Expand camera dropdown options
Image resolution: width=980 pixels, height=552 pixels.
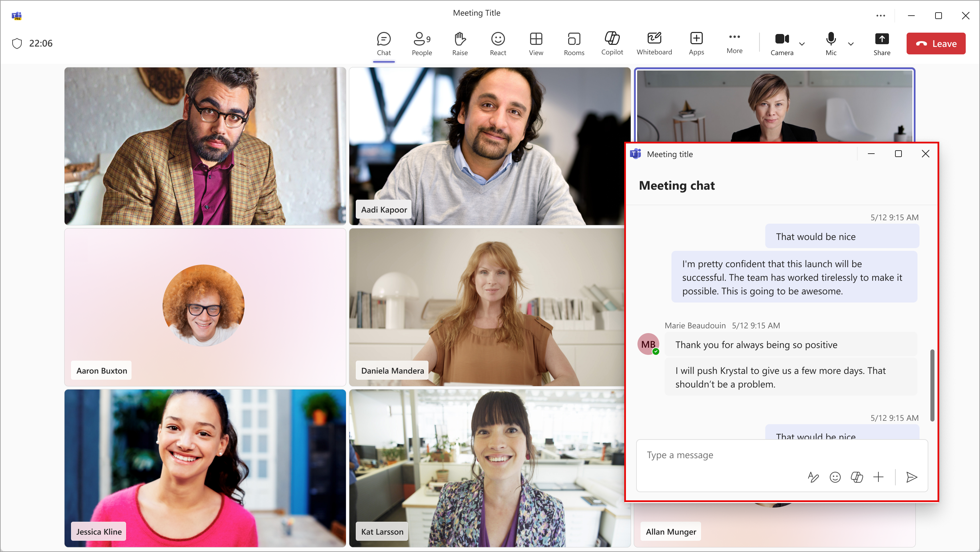point(803,43)
